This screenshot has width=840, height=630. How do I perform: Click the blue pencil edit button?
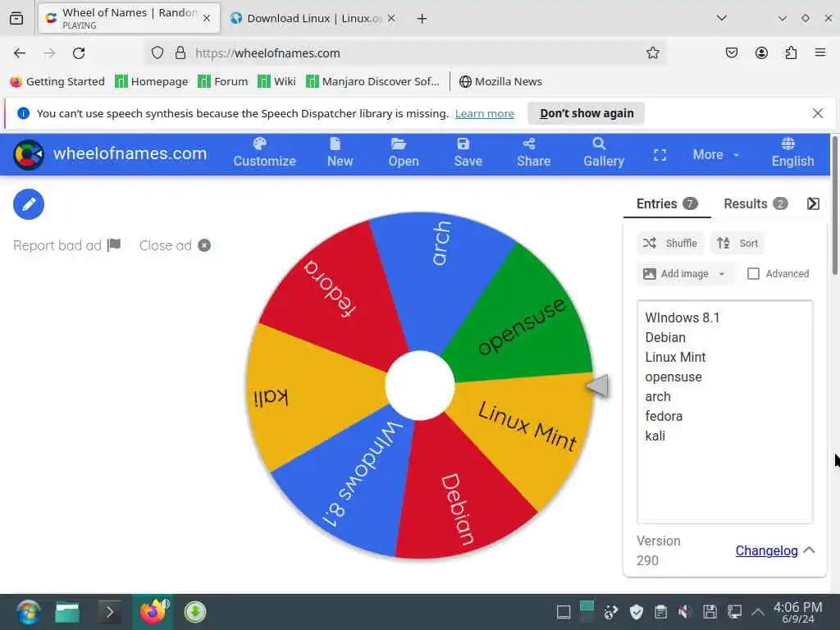[x=29, y=204]
